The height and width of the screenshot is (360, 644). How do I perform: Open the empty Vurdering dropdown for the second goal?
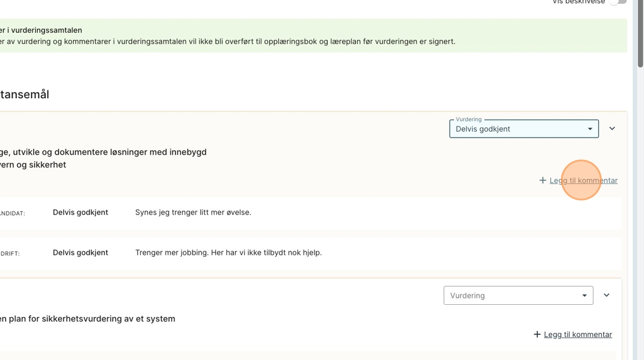tap(512, 296)
